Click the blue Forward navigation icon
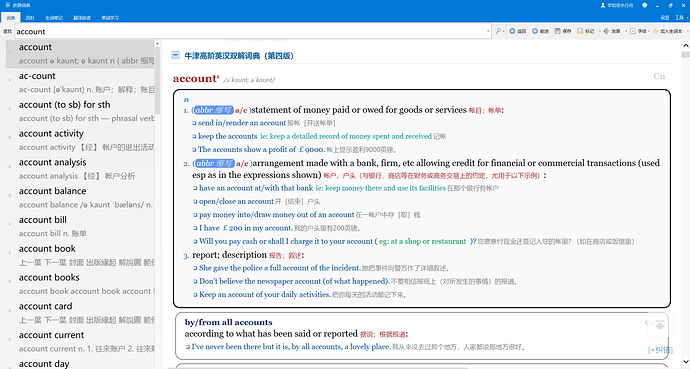This screenshot has width=690, height=369. pos(535,31)
